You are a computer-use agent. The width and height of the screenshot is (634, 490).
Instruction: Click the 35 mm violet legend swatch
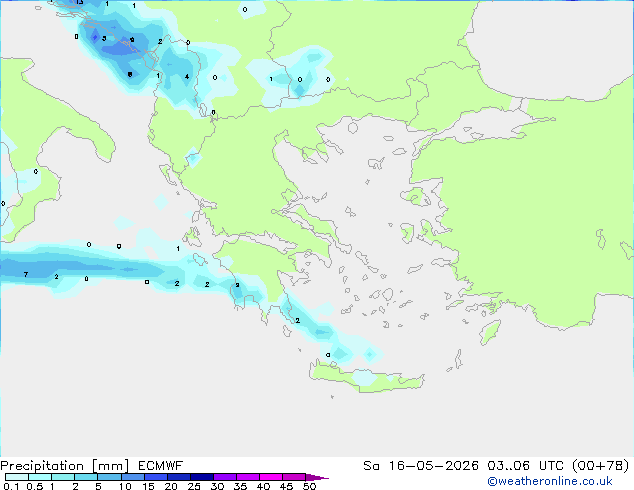point(248,477)
